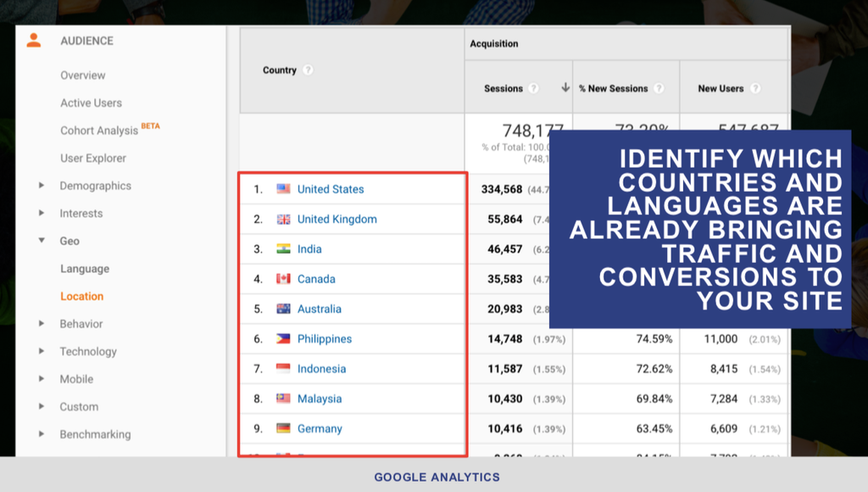The image size is (868, 492).
Task: Open the Philippines country link
Action: 325,339
